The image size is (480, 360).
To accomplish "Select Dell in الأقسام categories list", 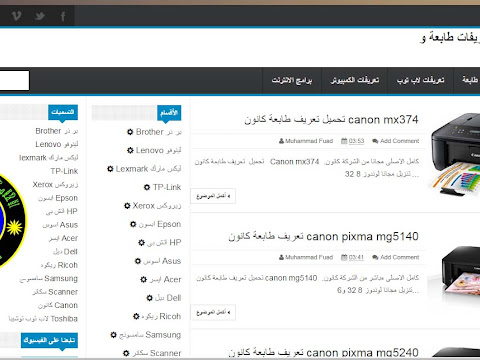I will tap(168, 298).
